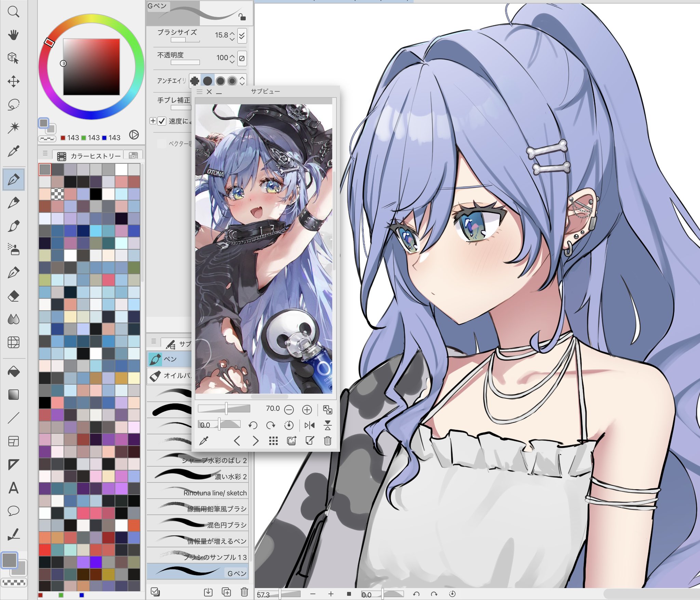Click zoom in button in sub view

point(307,409)
